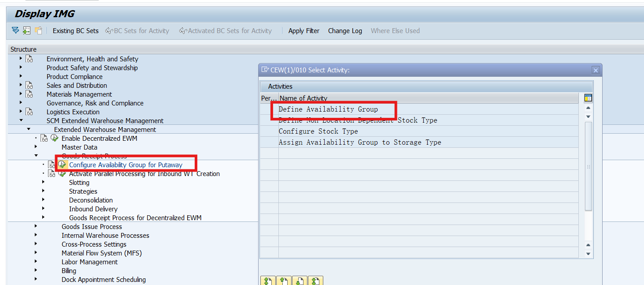This screenshot has height=285, width=644.
Task: Select the Define Availability Group activity row
Action: pos(335,109)
